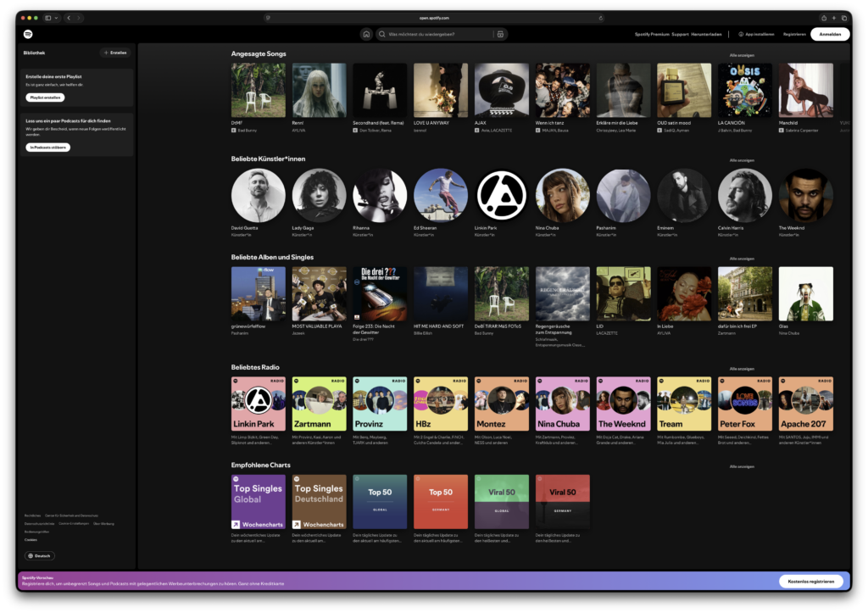Open Top 50 Global chart
The image size is (868, 613).
point(380,502)
